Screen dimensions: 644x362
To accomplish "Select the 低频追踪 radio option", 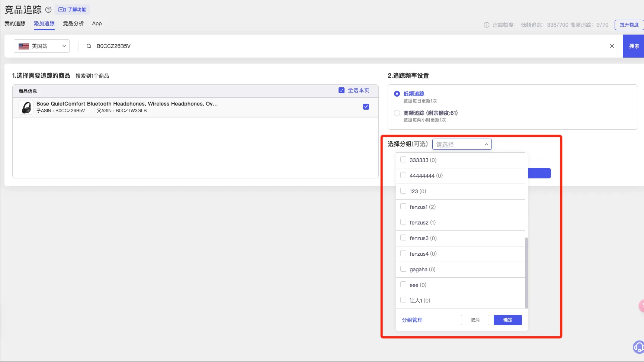I will pos(397,94).
